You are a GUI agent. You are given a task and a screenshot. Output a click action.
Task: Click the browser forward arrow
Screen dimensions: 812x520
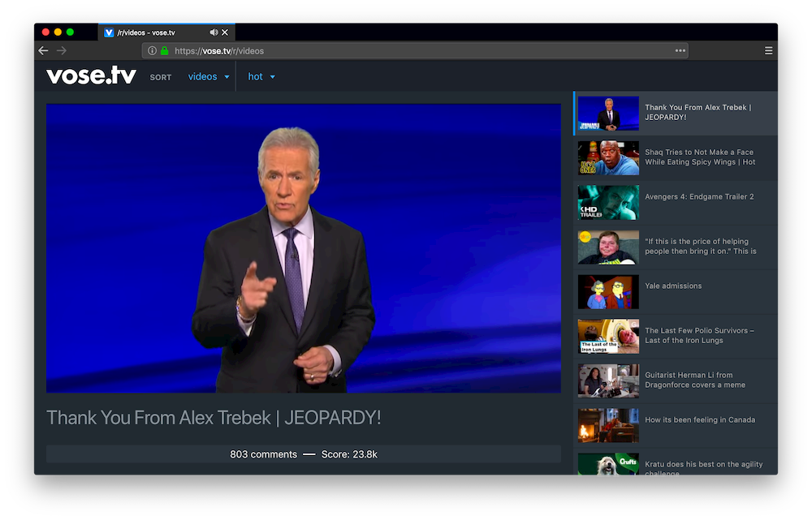[x=62, y=51]
